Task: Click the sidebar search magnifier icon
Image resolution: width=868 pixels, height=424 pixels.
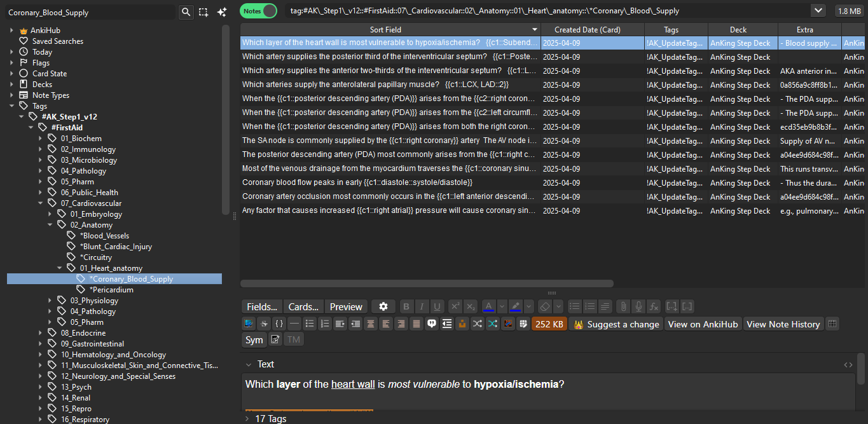Action: pyautogui.click(x=186, y=12)
